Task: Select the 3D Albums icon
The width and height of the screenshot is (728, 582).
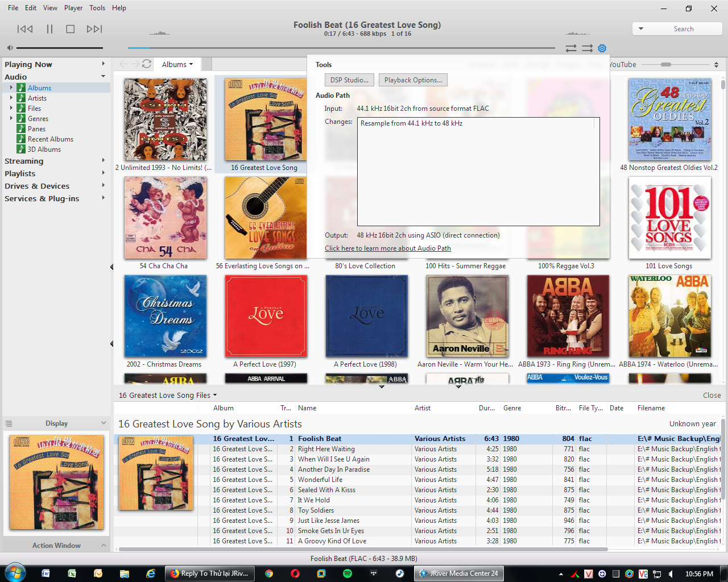Action: (x=21, y=149)
